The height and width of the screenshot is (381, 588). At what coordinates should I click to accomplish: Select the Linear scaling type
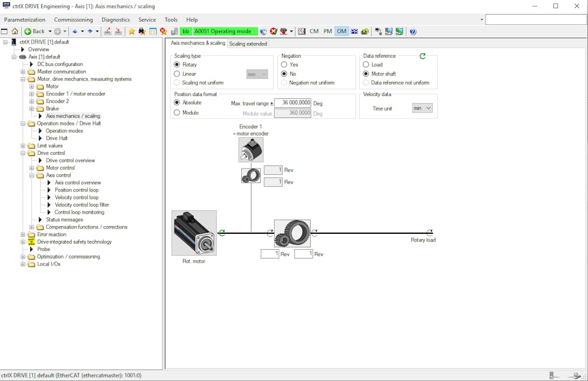pos(177,74)
